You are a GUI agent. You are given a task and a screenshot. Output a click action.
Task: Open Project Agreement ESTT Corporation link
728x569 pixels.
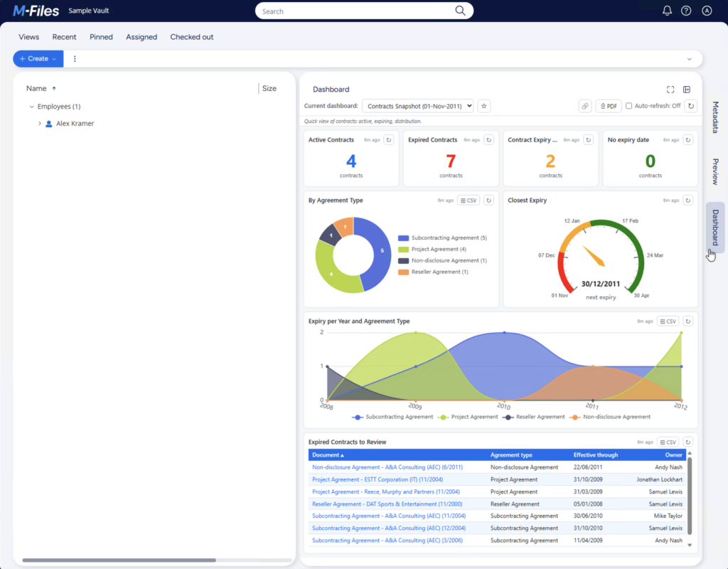point(378,479)
